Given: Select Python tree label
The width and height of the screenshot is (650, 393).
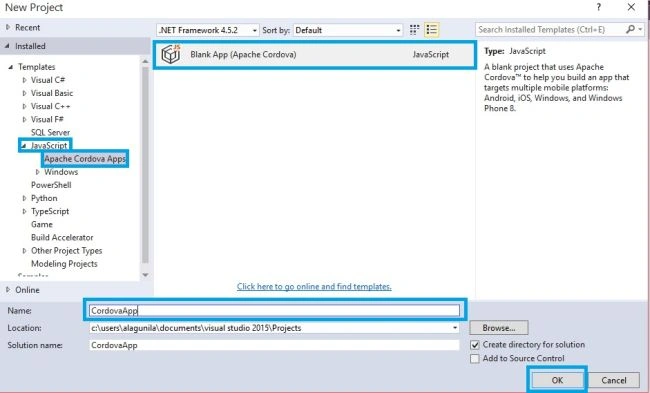Looking at the screenshot, I should click(44, 198).
